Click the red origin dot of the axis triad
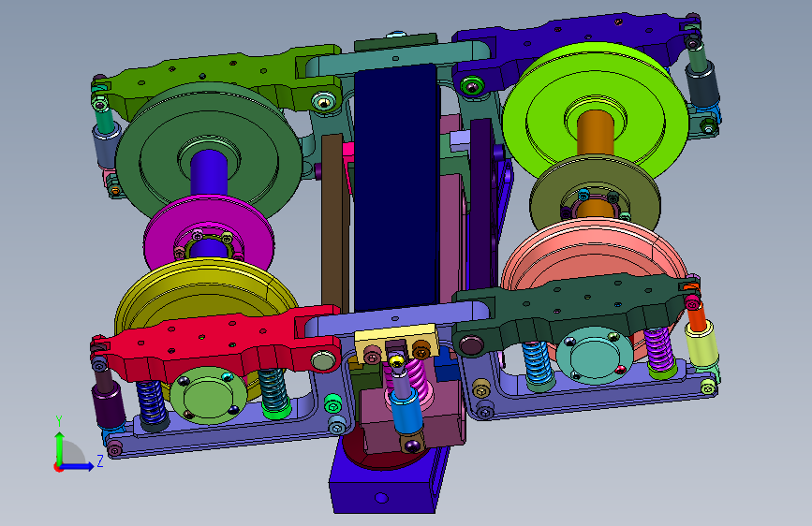This screenshot has height=526, width=812. [x=57, y=467]
